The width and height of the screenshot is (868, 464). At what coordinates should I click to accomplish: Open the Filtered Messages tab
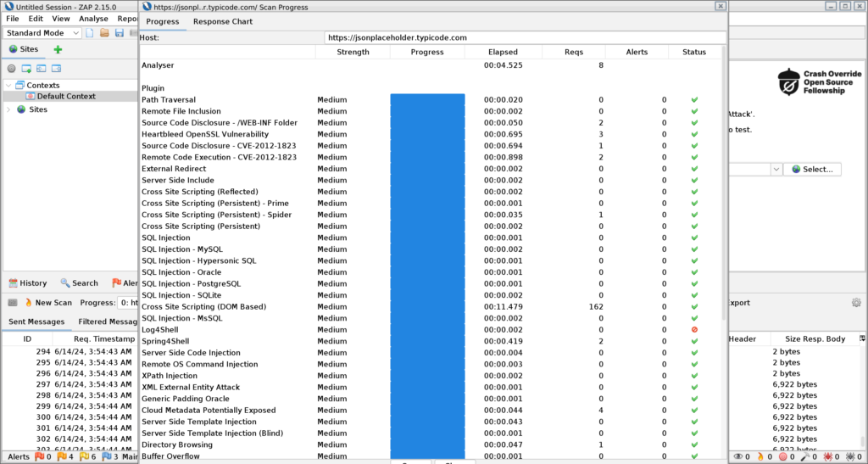click(x=108, y=321)
